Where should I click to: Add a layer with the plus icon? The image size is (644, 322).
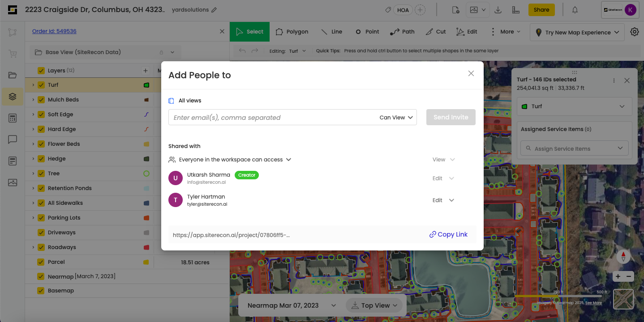pos(146,71)
